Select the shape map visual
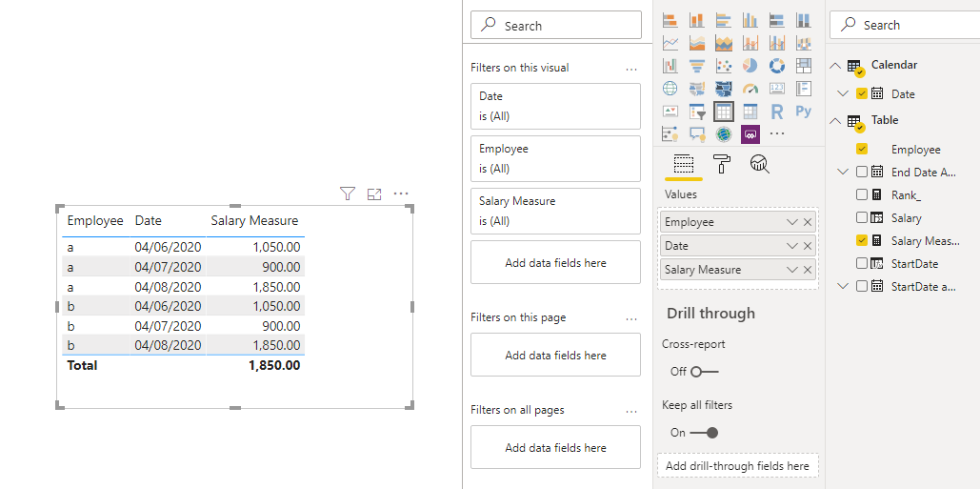980x489 pixels. (x=724, y=88)
